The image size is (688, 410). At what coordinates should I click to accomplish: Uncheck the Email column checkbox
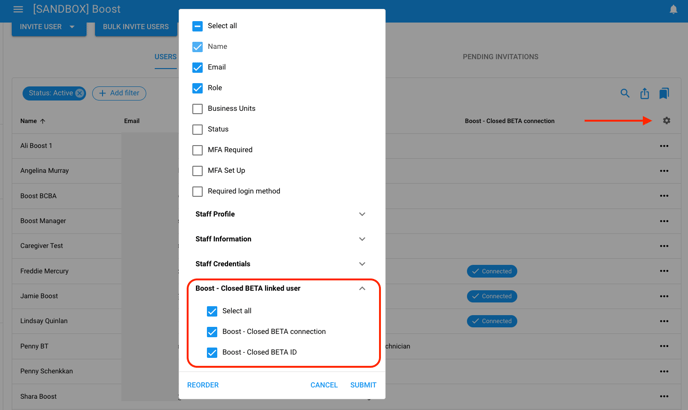pos(197,67)
